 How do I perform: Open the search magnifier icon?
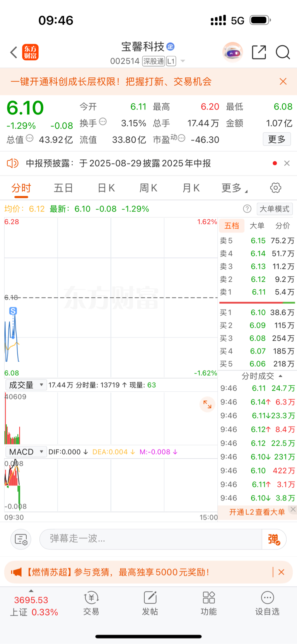(283, 52)
